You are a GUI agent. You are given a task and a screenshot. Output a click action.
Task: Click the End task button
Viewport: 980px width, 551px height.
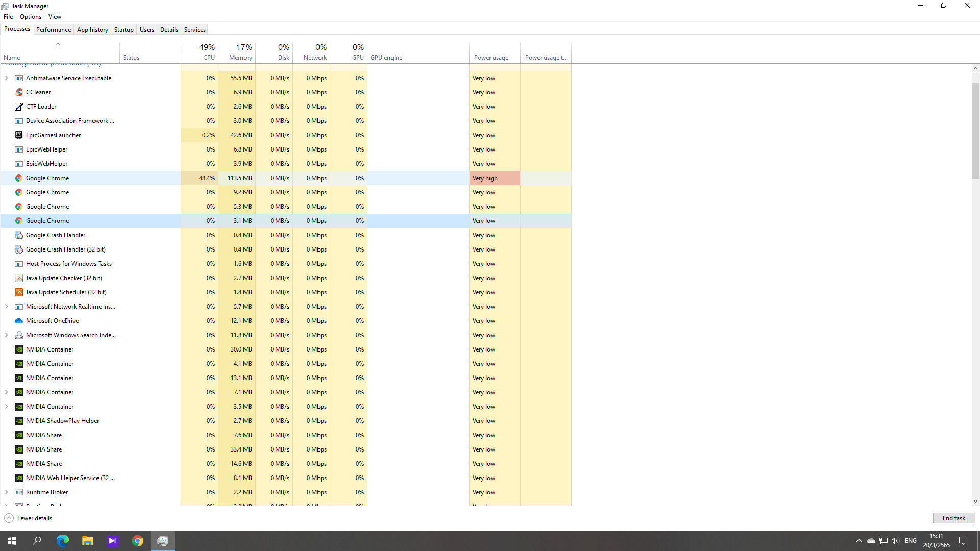[x=953, y=518]
